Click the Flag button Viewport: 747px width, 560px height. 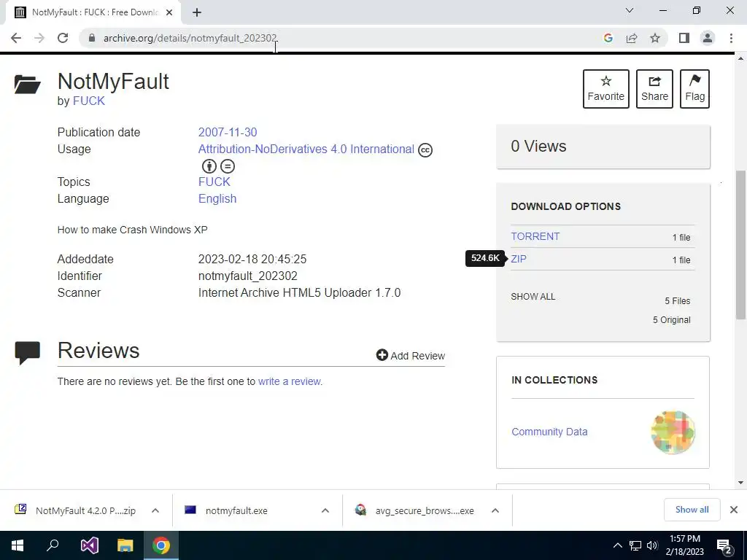pos(694,89)
